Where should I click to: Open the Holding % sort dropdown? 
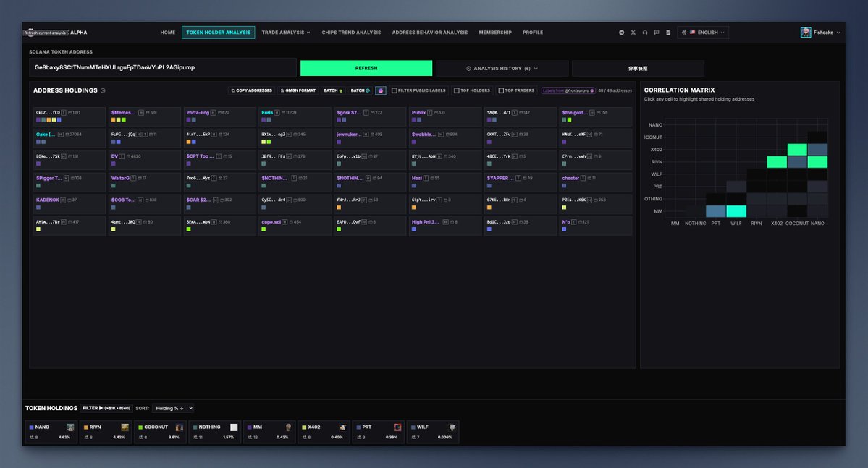(x=171, y=407)
